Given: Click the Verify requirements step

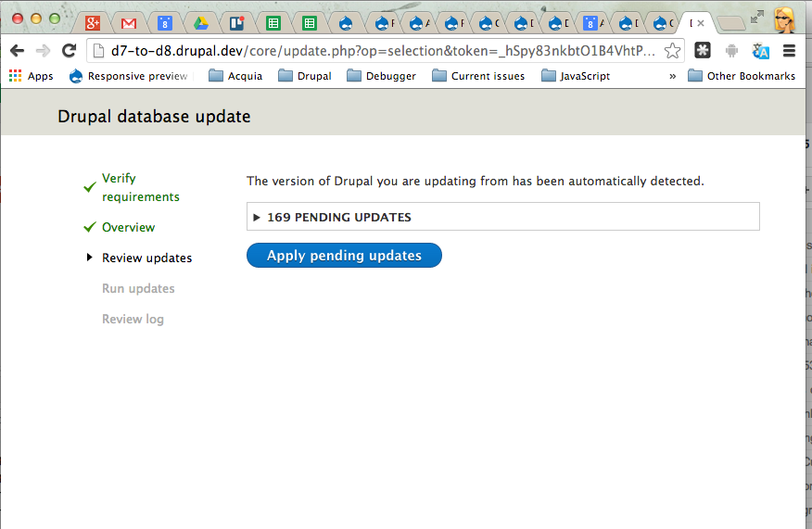Looking at the screenshot, I should [x=140, y=187].
